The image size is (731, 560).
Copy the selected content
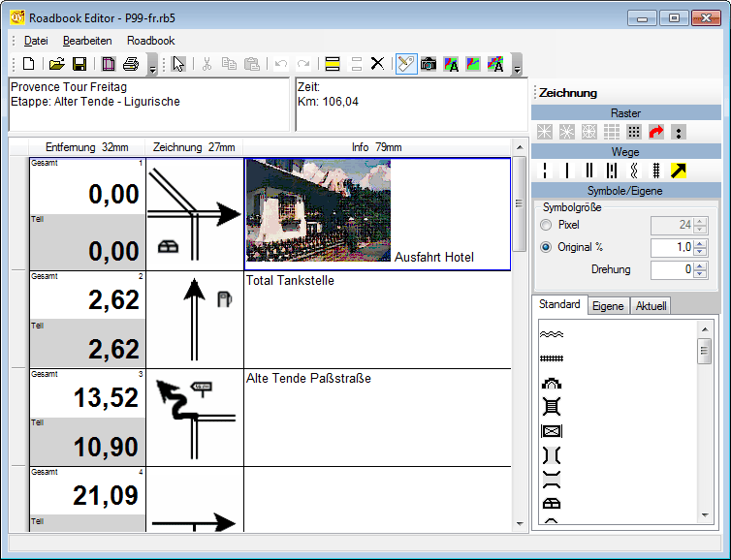229,64
